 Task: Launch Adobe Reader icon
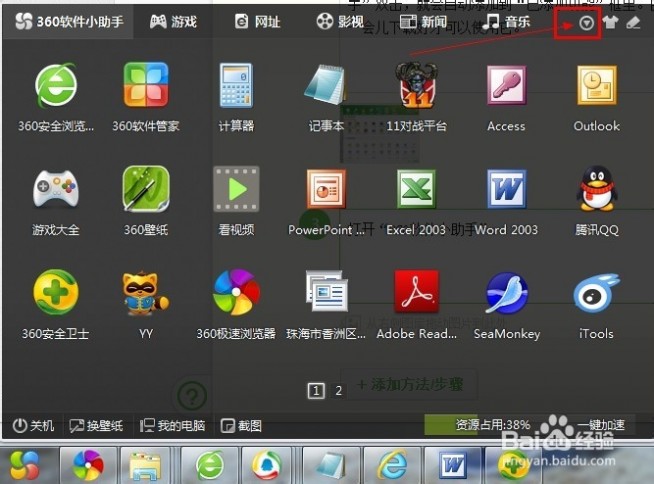[416, 291]
